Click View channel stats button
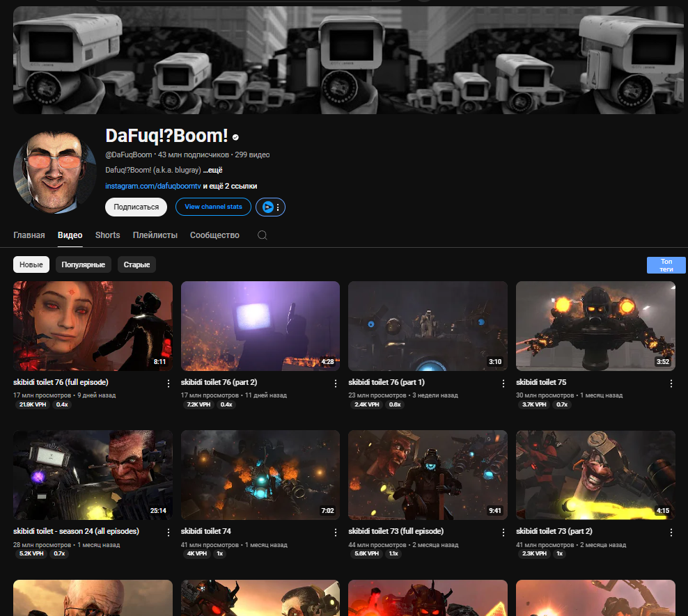This screenshot has height=616, width=688. pyautogui.click(x=213, y=207)
